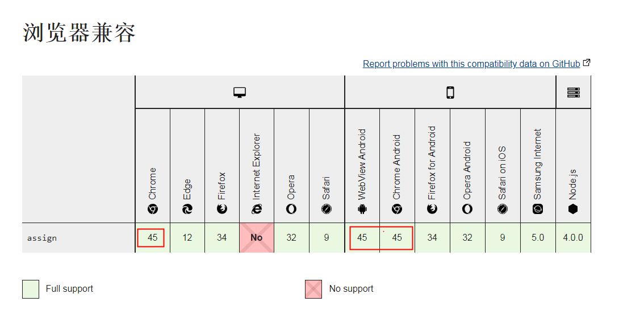Click the green Full support legend swatch
Image resolution: width=644 pixels, height=327 pixels.
[31, 289]
